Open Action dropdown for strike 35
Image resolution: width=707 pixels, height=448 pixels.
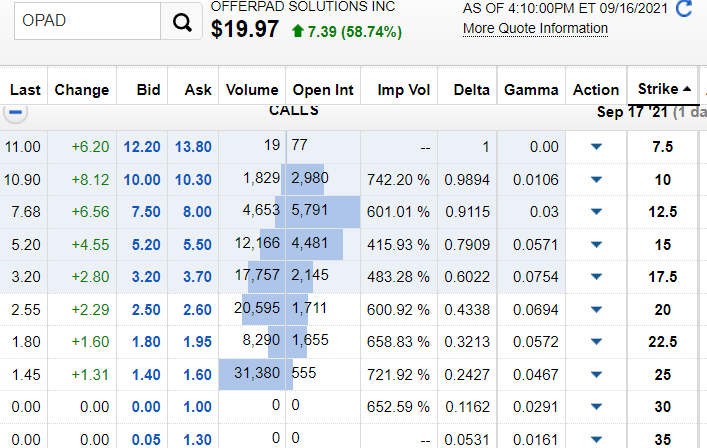click(x=596, y=439)
